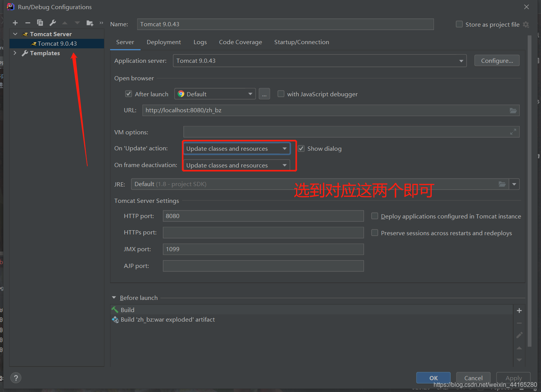Viewport: 541px width, 392px height.
Task: Enable Preserve sessions across restarts and redeploys
Action: [375, 233]
